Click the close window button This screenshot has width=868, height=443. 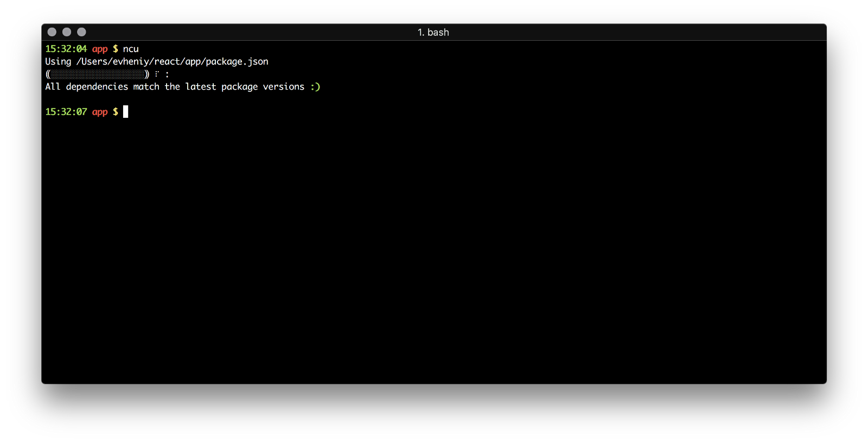(x=52, y=32)
